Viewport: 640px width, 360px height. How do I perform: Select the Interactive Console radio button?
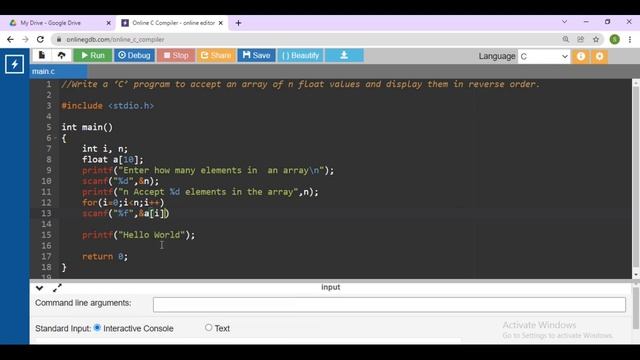[97, 328]
